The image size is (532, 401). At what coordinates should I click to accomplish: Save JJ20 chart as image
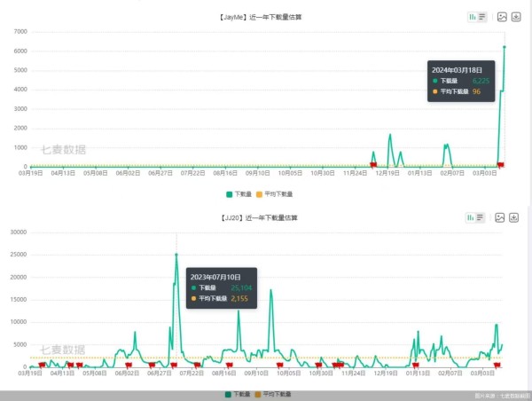[500, 217]
